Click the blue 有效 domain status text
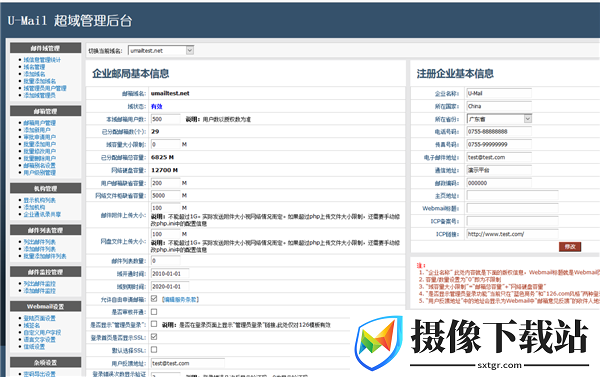This screenshot has height=377, width=600. click(157, 106)
